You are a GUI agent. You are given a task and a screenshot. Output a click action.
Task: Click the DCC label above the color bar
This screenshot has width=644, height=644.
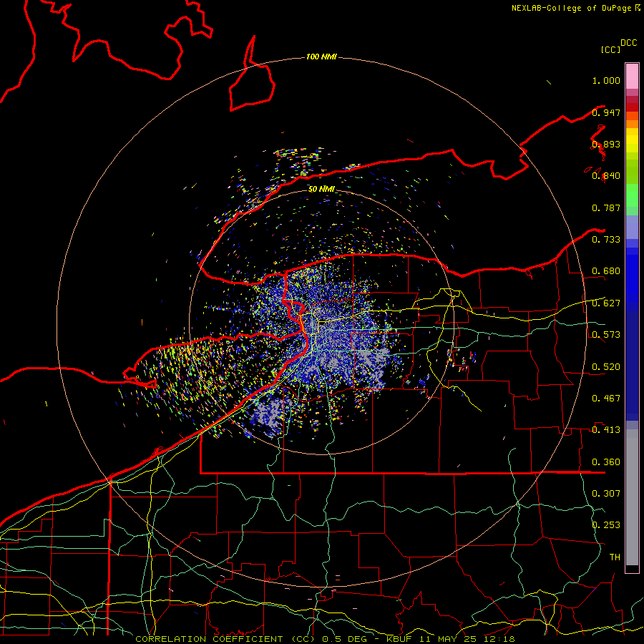pyautogui.click(x=629, y=43)
